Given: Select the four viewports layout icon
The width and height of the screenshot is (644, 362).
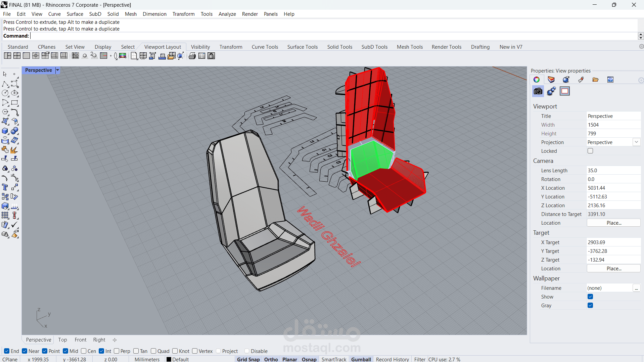Looking at the screenshot, I should click(17, 56).
